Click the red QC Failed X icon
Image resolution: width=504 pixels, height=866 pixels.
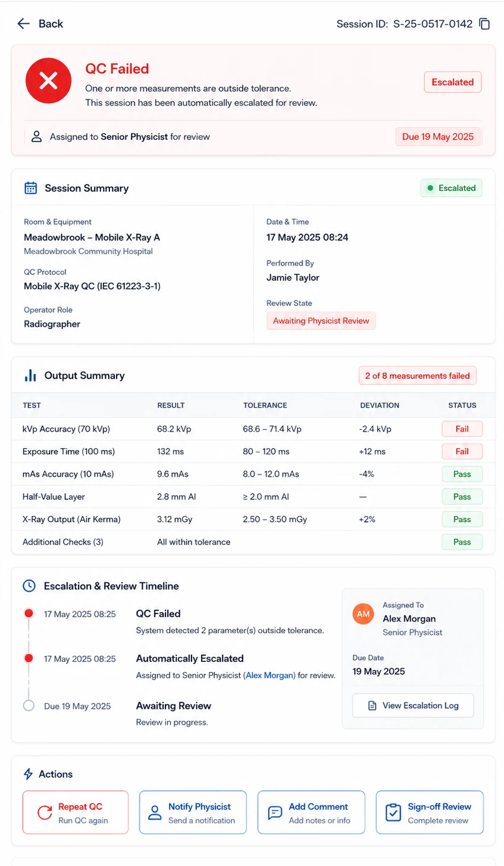49,81
